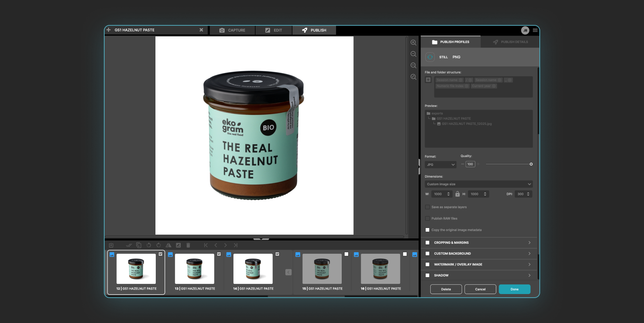Click the Quality slider handle

(531, 164)
